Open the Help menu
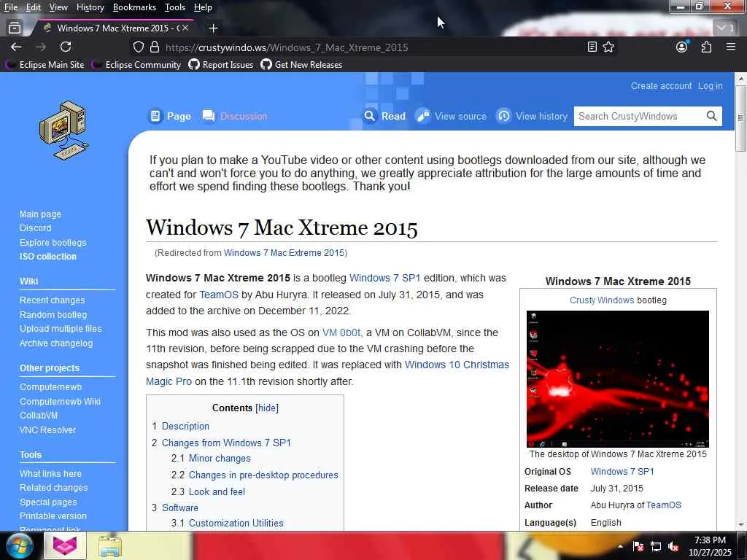Screen dimensions: 747x560 pos(203,7)
